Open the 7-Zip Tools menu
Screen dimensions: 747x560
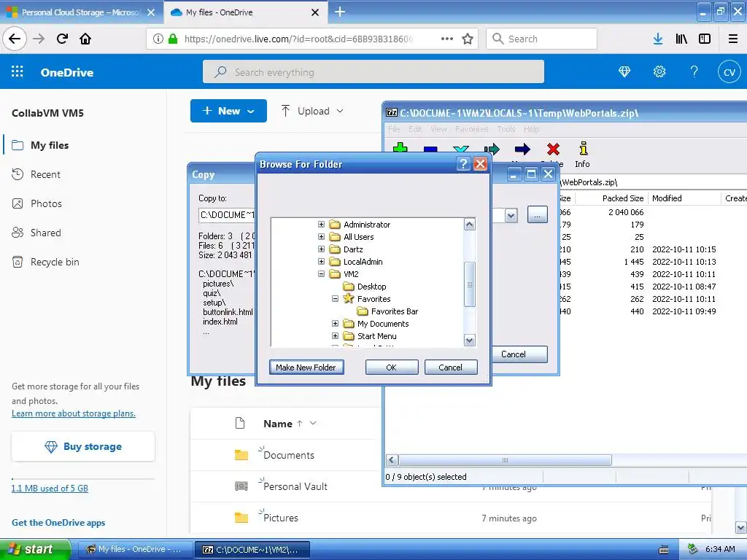[x=506, y=129]
